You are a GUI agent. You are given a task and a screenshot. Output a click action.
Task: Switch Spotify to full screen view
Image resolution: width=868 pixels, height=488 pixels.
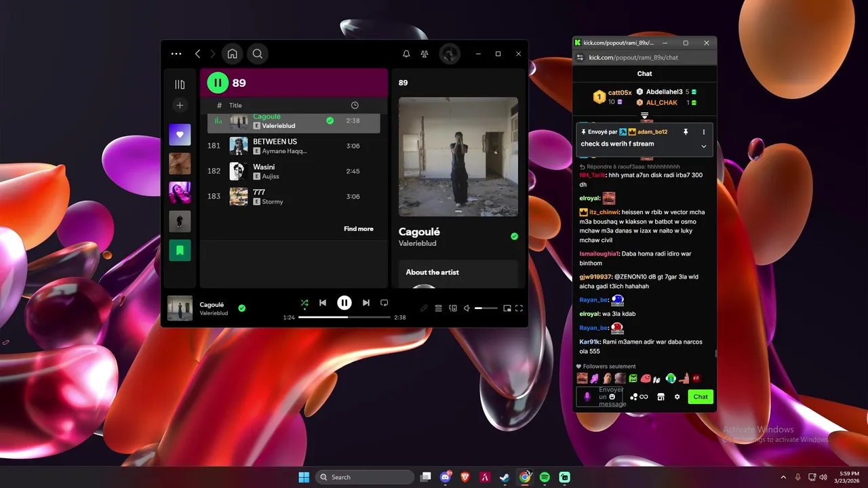519,308
